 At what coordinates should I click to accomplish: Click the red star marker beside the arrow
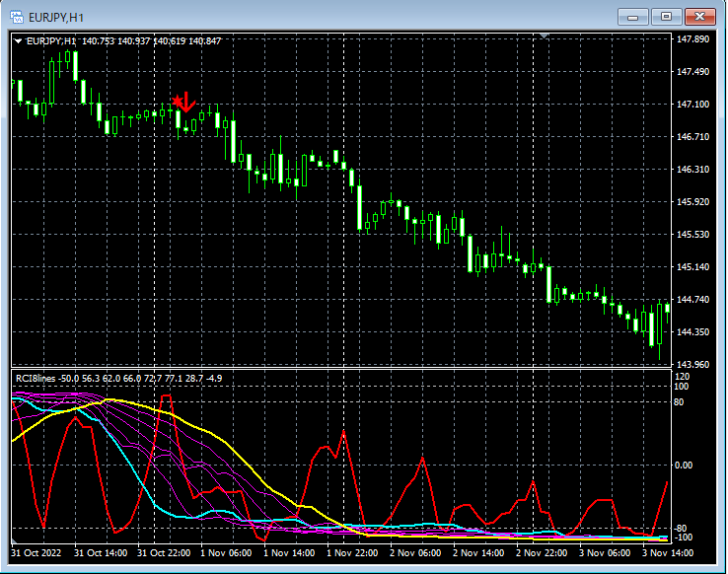pos(177,101)
